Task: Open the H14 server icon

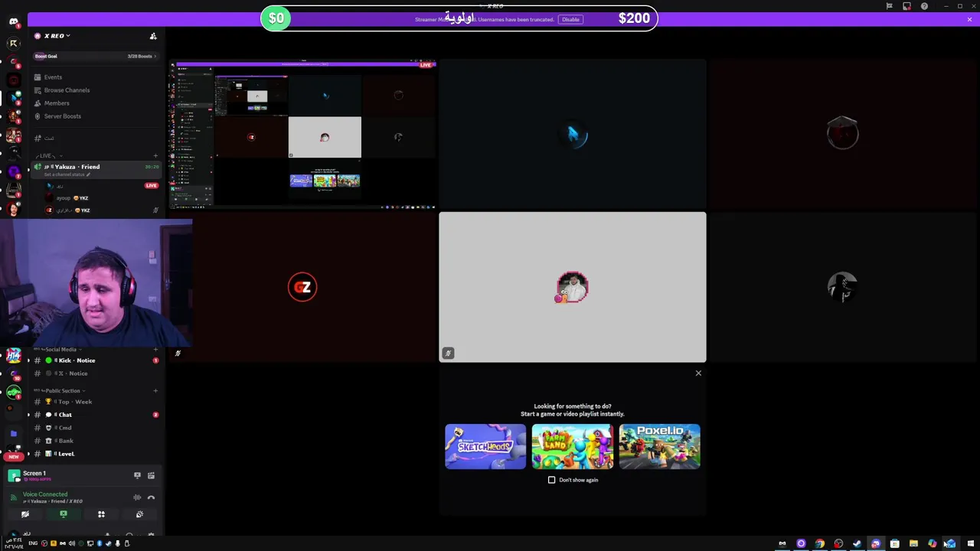Action: coord(14,356)
